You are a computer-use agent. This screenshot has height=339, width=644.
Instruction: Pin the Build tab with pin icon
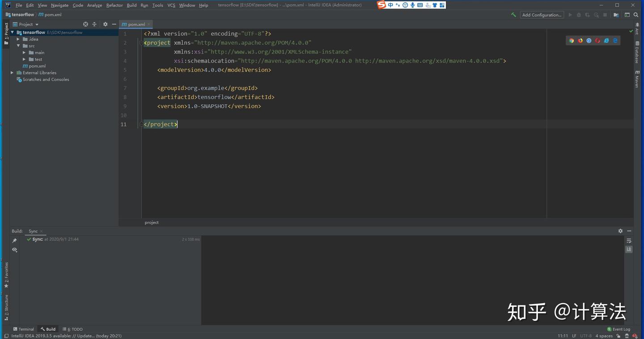click(14, 241)
